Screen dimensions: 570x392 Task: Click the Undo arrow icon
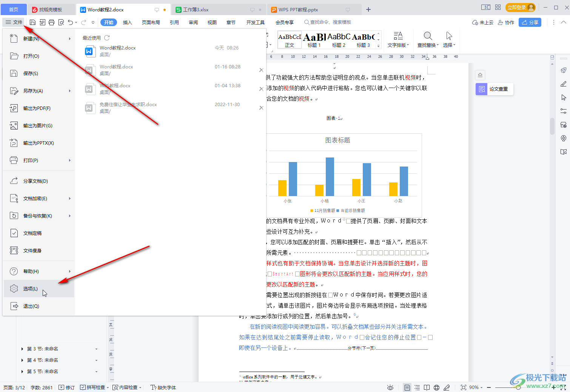coord(71,22)
